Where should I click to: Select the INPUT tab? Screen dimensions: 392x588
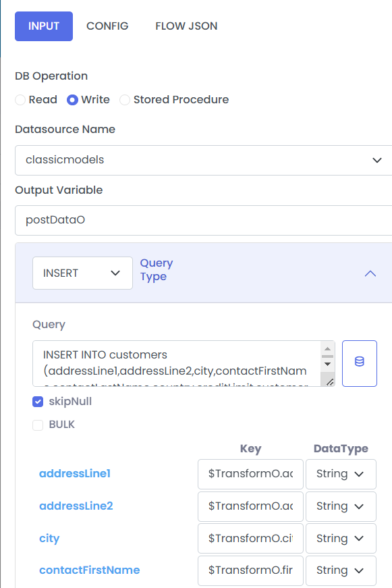pos(44,26)
